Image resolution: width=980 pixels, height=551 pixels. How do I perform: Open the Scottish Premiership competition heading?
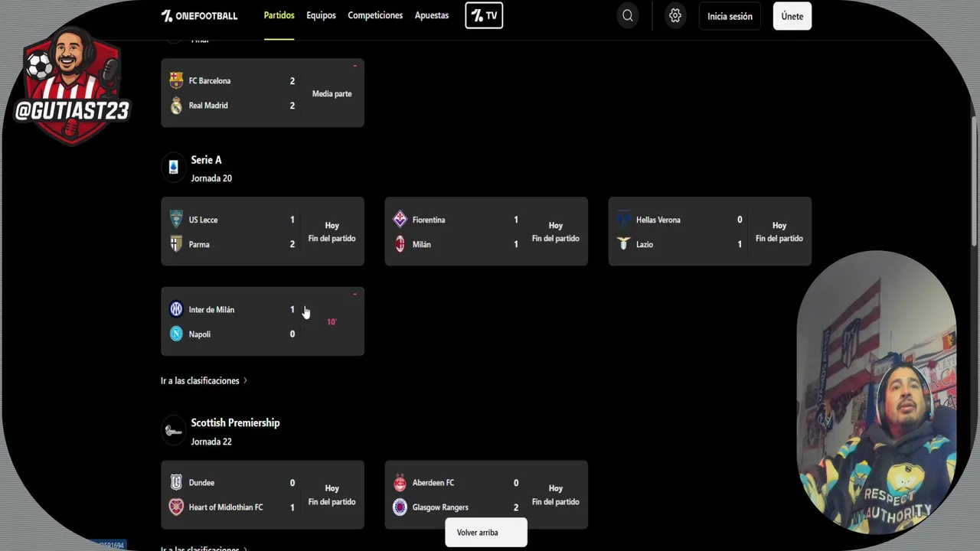click(x=235, y=422)
